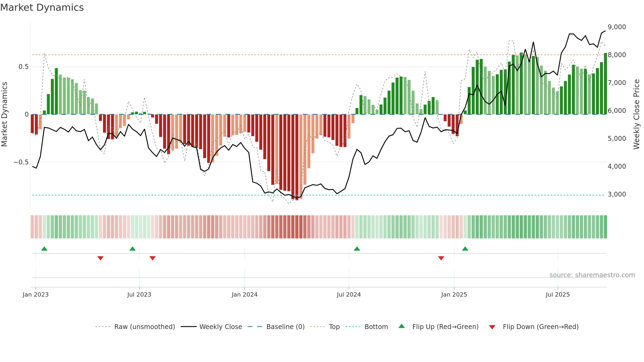Select the flip-down marker just before Jan 2025
This screenshot has height=362, width=644.
441,258
